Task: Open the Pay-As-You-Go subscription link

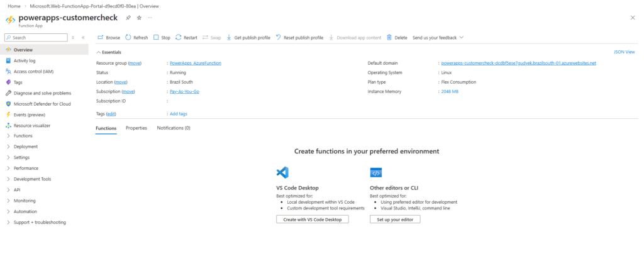Action: click(184, 92)
